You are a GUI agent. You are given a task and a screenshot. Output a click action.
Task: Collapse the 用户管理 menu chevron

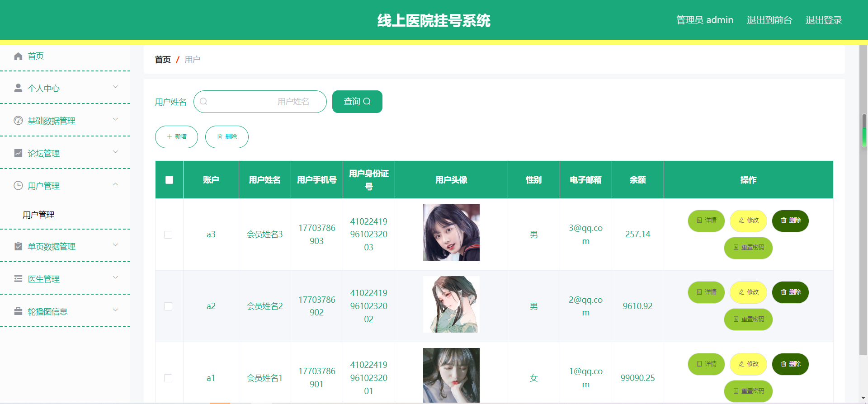115,184
